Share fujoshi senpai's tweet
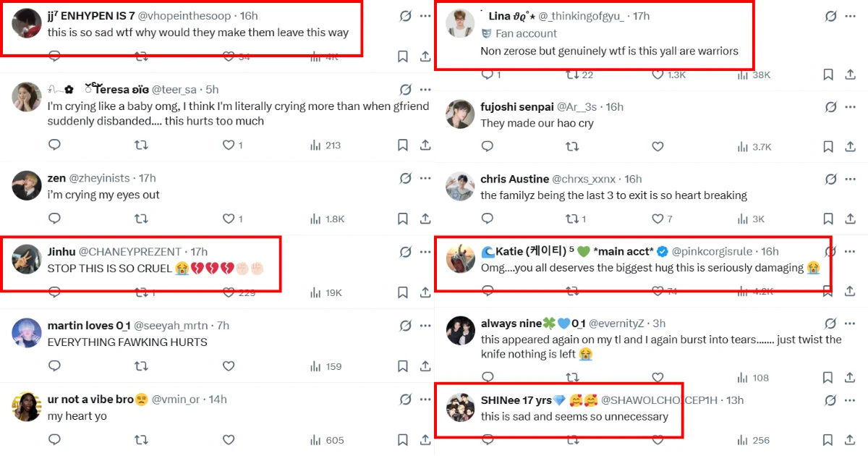Viewport: 868px width, 456px height. click(850, 146)
